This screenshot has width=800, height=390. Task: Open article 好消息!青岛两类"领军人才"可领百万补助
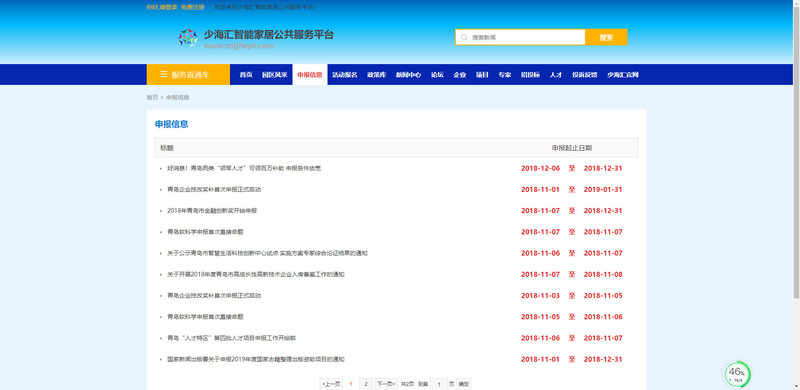pyautogui.click(x=244, y=168)
